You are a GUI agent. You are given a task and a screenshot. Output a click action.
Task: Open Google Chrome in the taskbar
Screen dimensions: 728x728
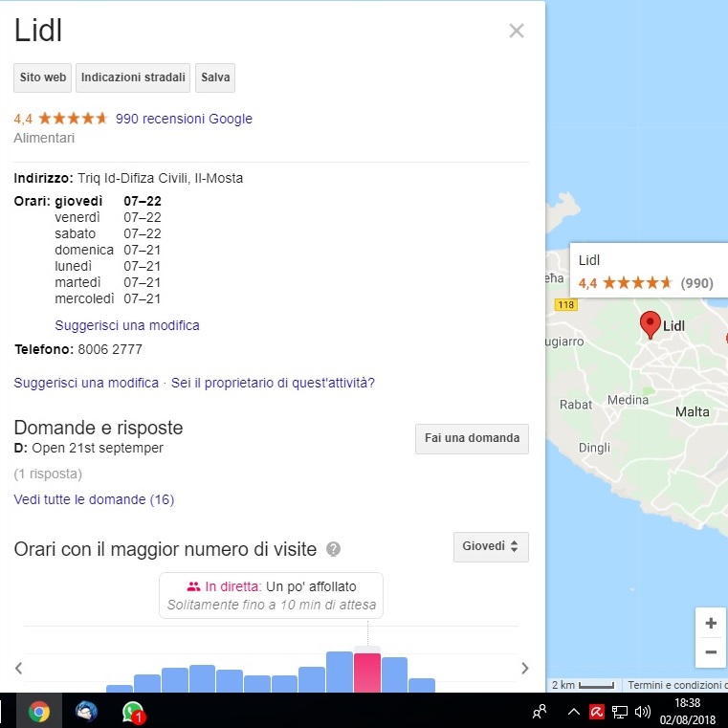[x=39, y=711]
